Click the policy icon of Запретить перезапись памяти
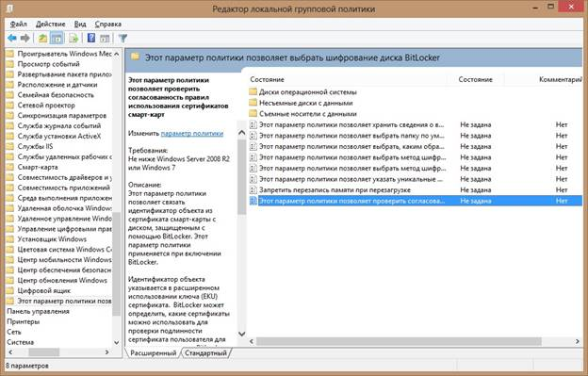Image resolution: width=588 pixels, height=376 pixels. [253, 189]
